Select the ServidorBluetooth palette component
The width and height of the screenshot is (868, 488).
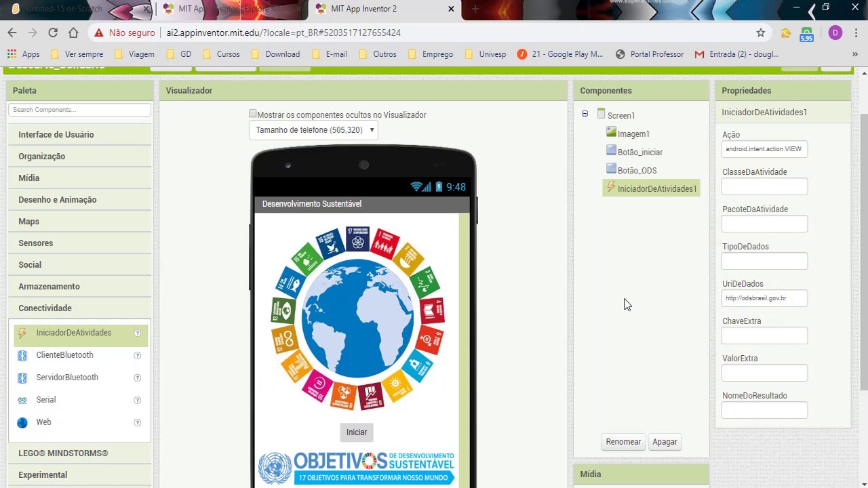[67, 378]
